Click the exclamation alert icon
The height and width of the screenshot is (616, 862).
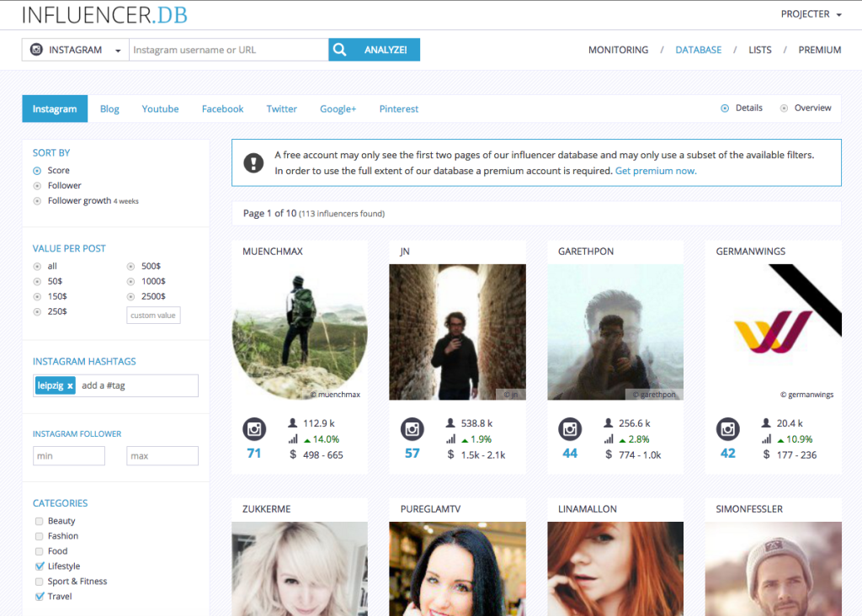tap(253, 162)
